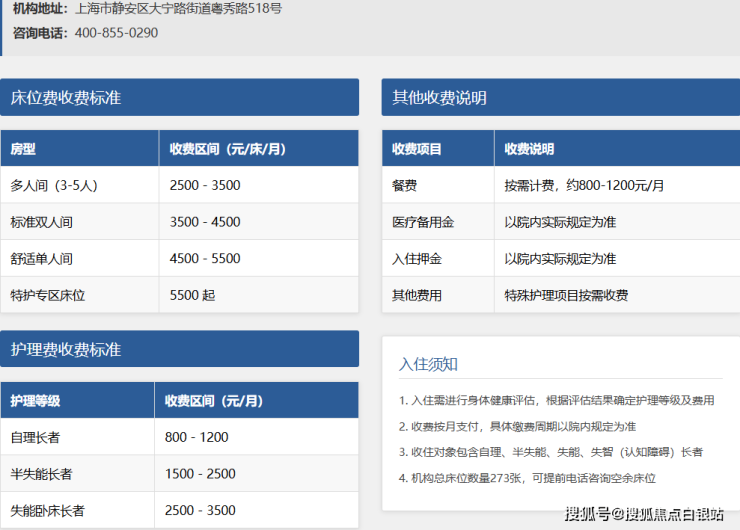
Task: Click the 2500 - 3500 price for 多人间
Action: [x=205, y=185]
